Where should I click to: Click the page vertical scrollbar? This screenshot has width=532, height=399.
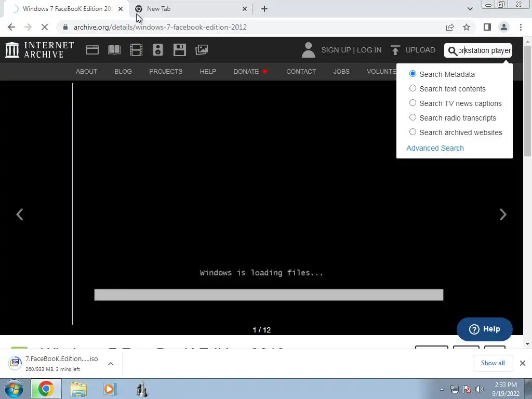(527, 102)
